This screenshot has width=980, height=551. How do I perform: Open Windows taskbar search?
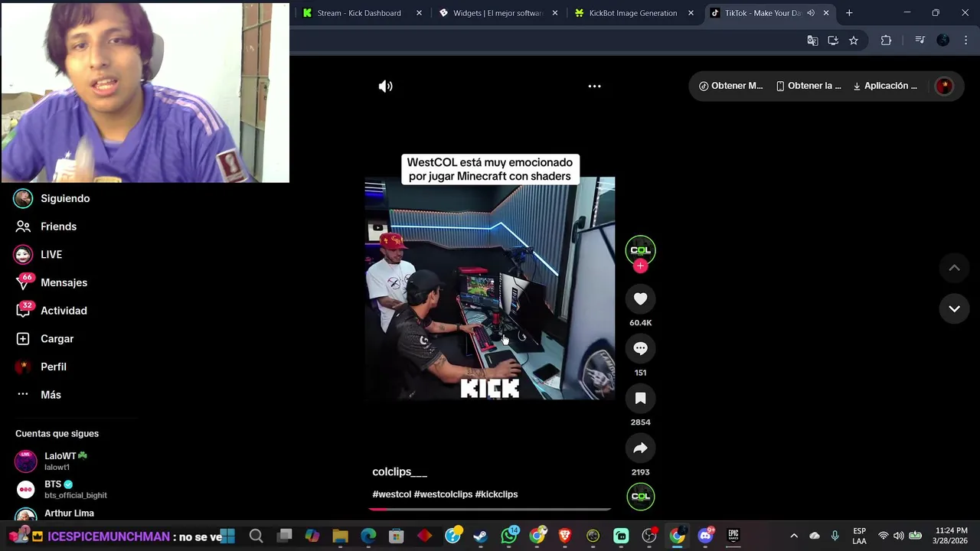(x=256, y=536)
